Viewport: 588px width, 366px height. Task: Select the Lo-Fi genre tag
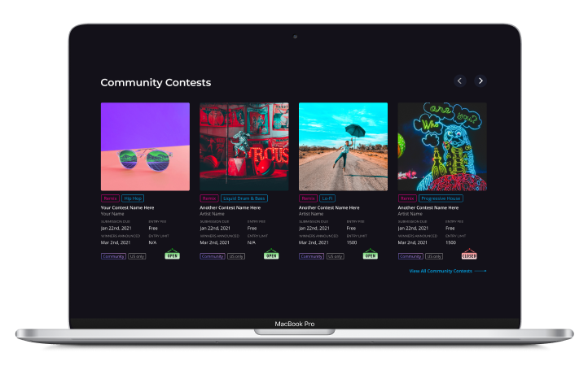[327, 198]
